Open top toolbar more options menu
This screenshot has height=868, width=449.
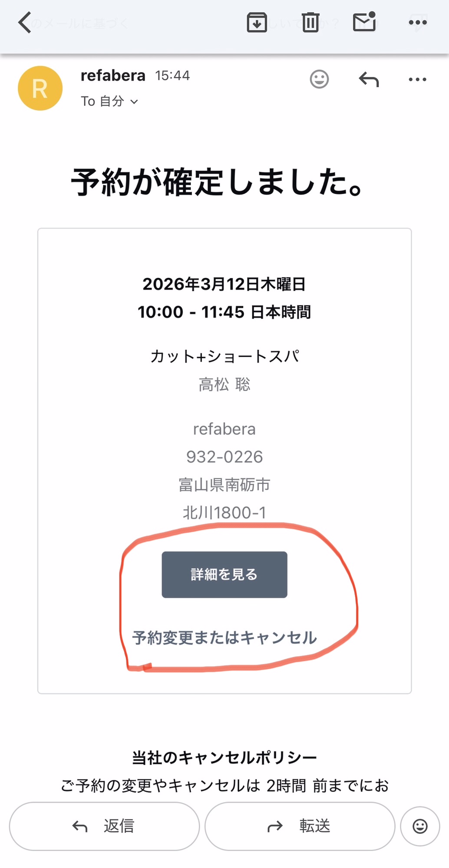418,23
